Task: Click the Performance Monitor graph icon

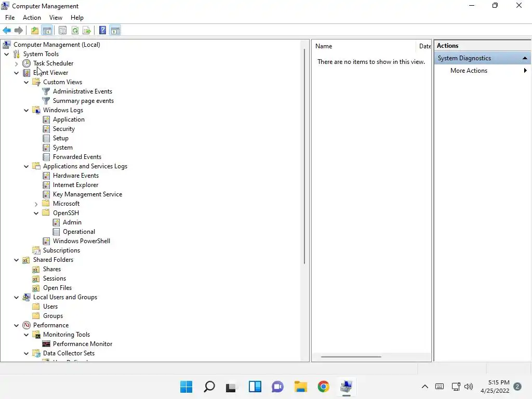Action: click(x=46, y=344)
